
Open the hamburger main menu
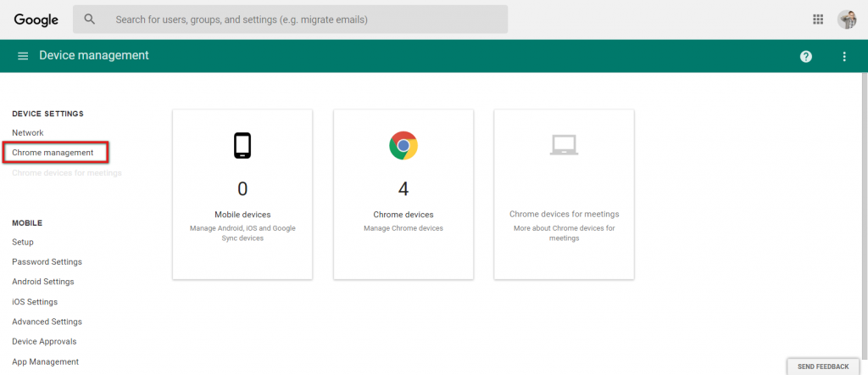(x=23, y=56)
